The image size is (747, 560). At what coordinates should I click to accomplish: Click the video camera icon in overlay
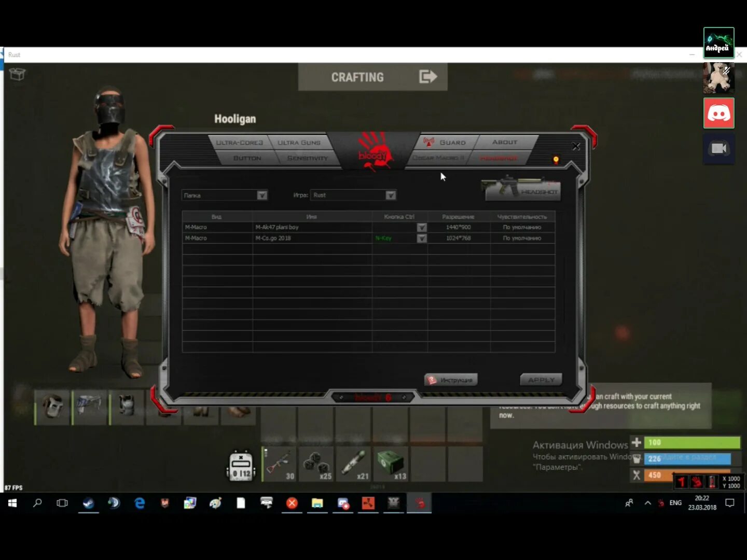pos(718,149)
